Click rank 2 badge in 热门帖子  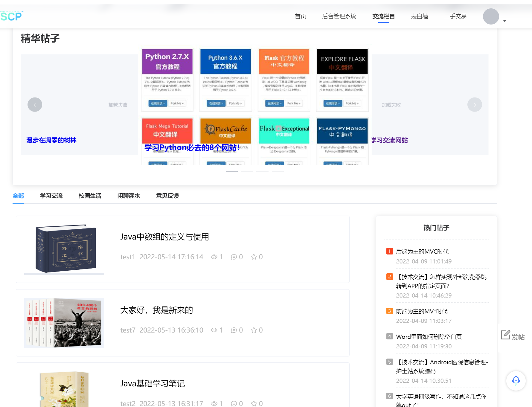(389, 277)
